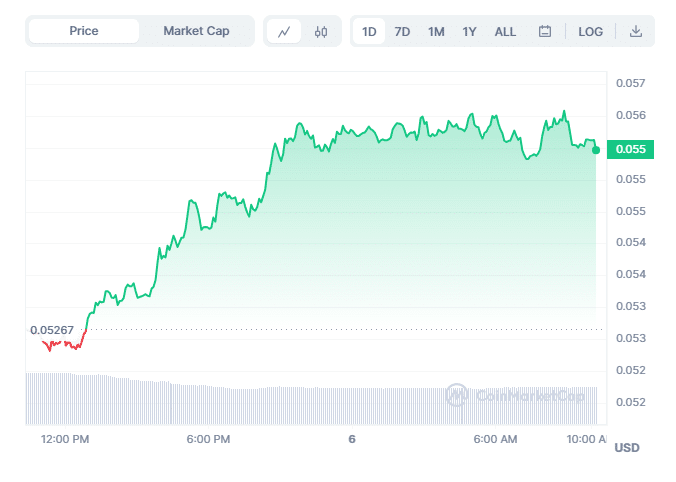Viewport: 676px width, 482px height.
Task: Select the Price tab
Action: click(x=84, y=31)
